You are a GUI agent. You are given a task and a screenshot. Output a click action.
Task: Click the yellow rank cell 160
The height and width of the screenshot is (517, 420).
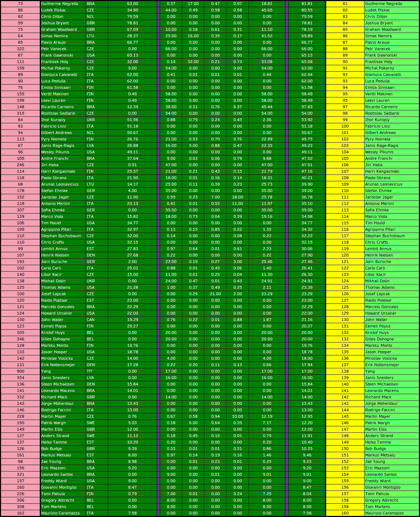click(345, 513)
